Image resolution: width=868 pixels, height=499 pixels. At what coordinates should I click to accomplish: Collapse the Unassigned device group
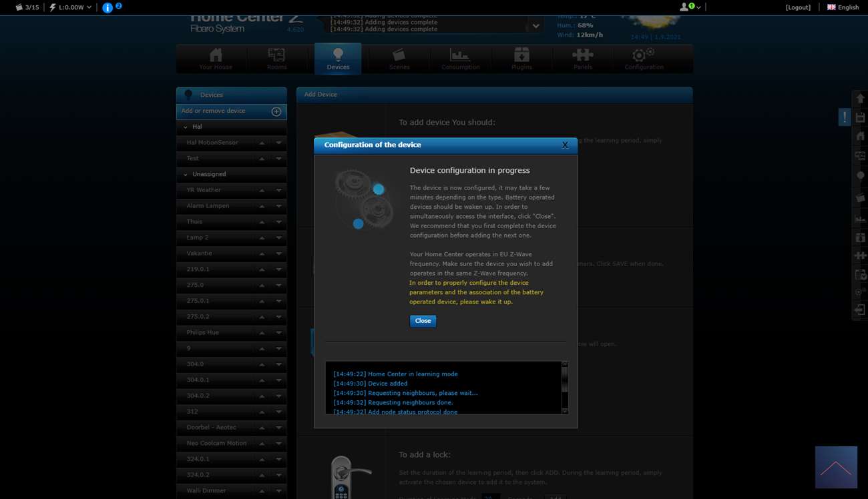(186, 175)
